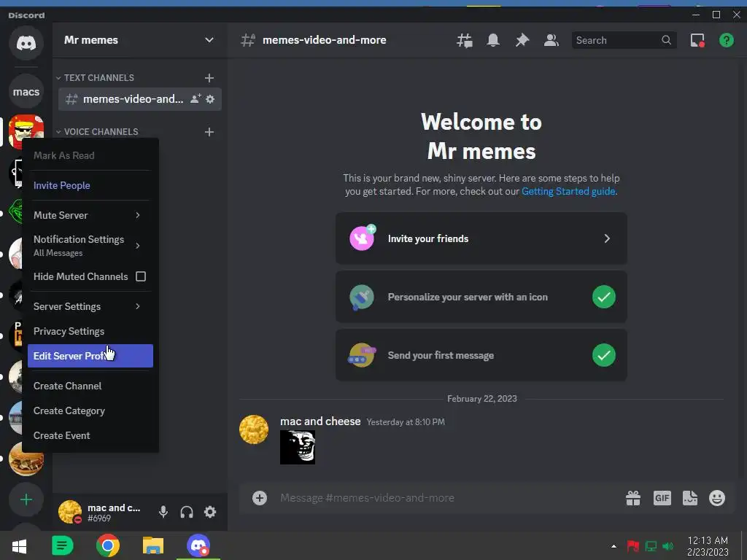This screenshot has width=747, height=560.
Task: Select Invite People in context menu
Action: (x=90, y=186)
